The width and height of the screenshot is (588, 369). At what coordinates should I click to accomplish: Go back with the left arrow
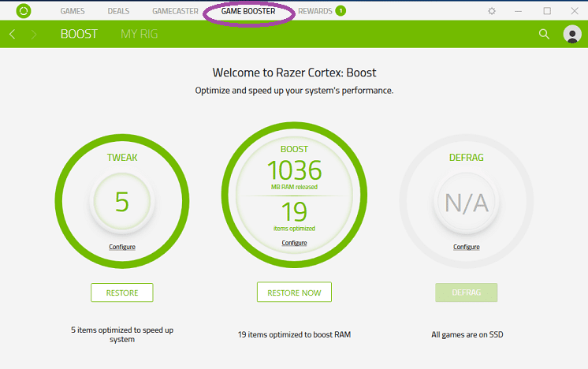point(13,34)
